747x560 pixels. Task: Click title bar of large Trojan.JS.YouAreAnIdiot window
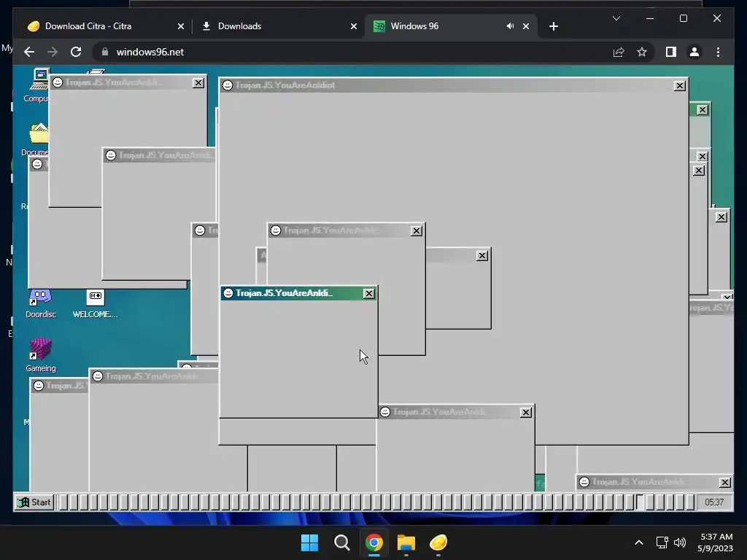[x=454, y=85]
